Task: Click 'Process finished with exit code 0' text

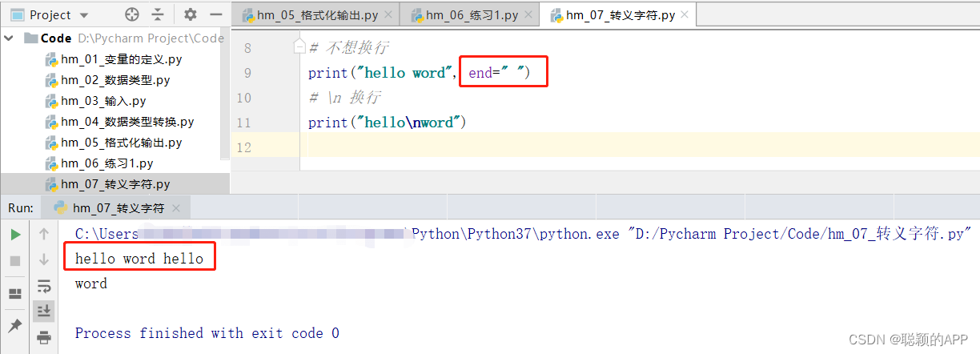Action: pyautogui.click(x=207, y=333)
